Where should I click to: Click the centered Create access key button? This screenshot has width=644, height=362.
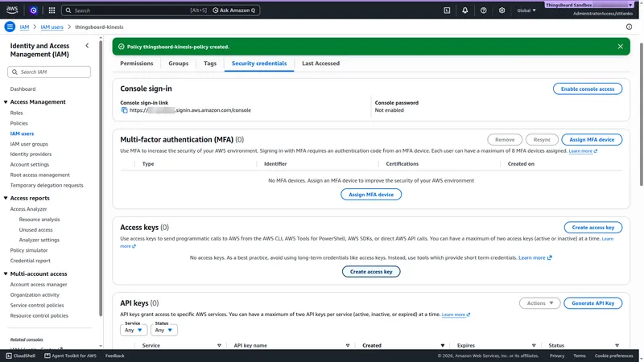pyautogui.click(x=371, y=272)
